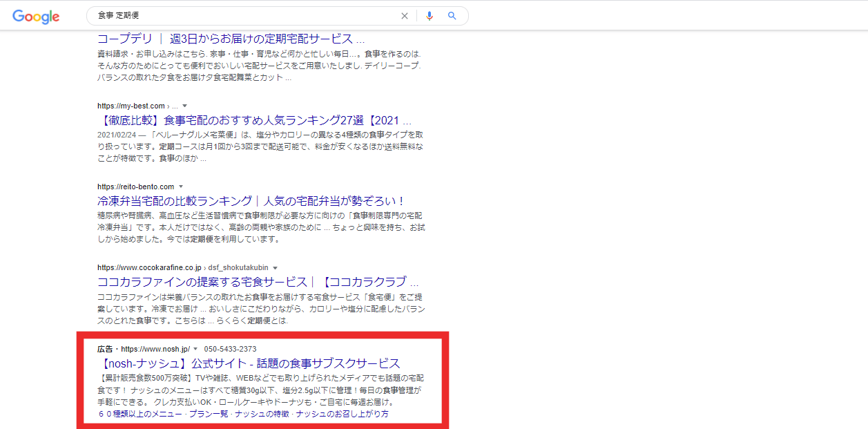Click the ナッシュの特徴 sitelink
The height and width of the screenshot is (429, 868).
(x=262, y=414)
